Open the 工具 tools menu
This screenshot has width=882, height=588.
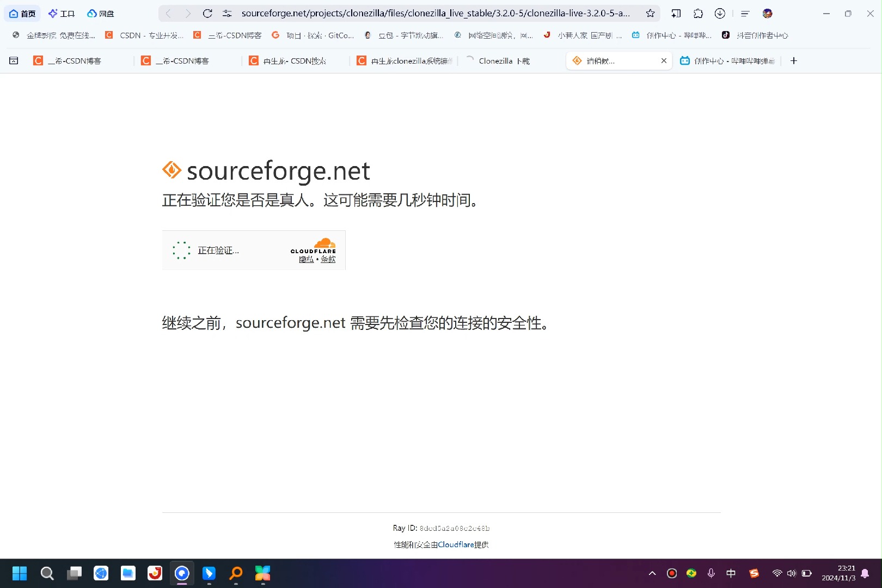click(x=61, y=14)
